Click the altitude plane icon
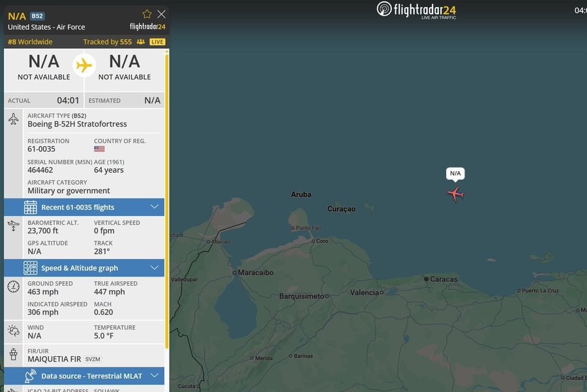 pyautogui.click(x=14, y=226)
